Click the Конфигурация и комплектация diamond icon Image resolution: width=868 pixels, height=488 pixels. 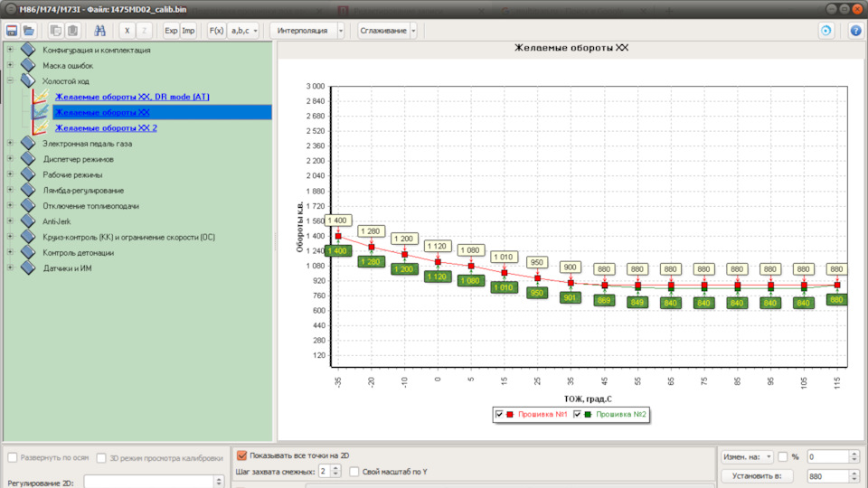[28, 49]
